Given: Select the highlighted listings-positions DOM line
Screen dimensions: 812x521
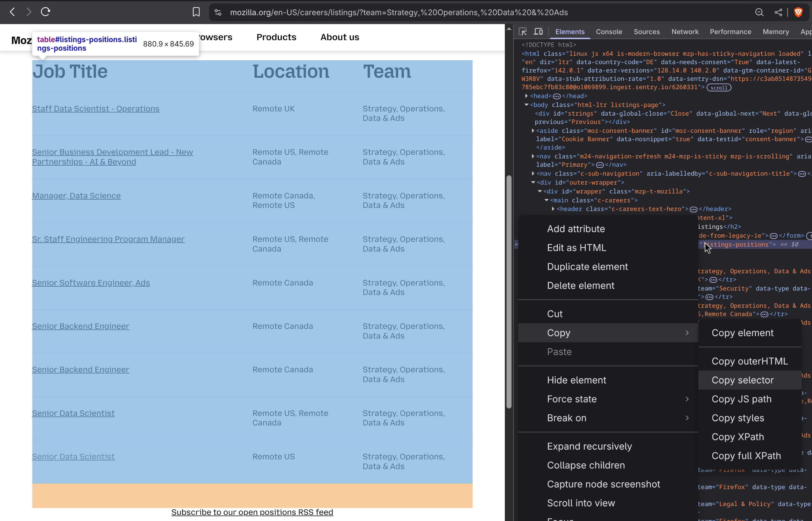Looking at the screenshot, I should [755, 245].
